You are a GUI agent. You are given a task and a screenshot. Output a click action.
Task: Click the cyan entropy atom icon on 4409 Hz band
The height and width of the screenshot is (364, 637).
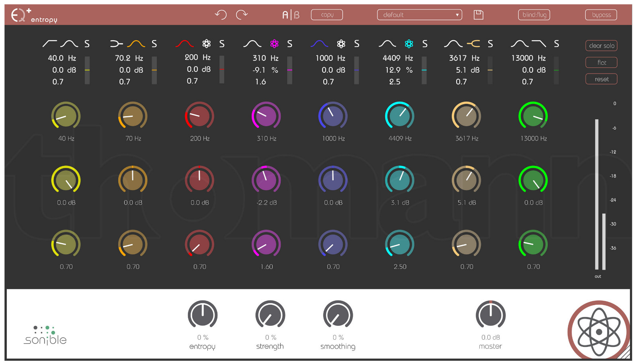click(x=409, y=44)
